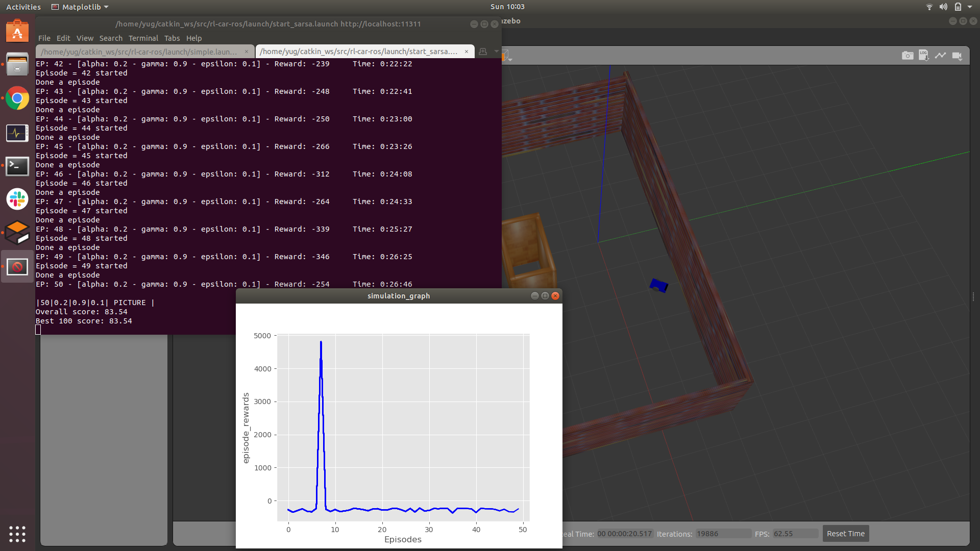This screenshot has height=551, width=980.
Task: Click the new terminal tab icon
Action: [483, 52]
